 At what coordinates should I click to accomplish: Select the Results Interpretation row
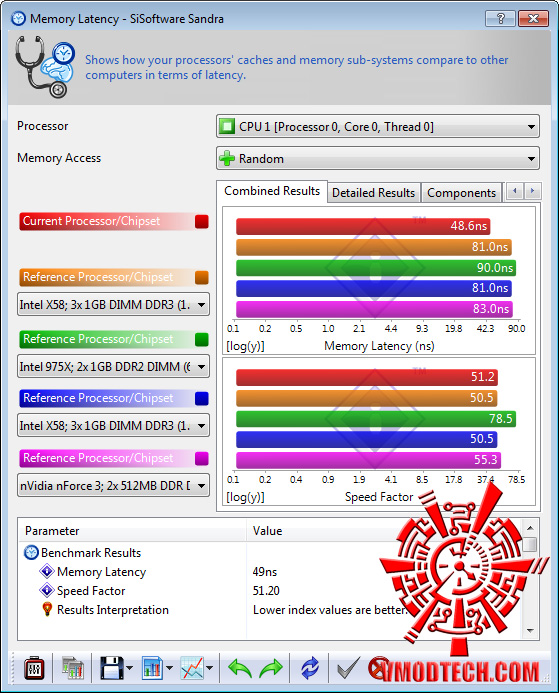(270, 610)
